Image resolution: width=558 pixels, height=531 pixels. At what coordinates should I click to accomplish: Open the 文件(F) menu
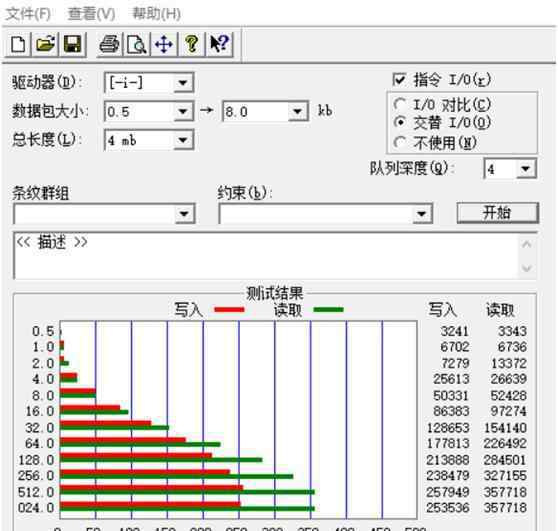coord(28,14)
